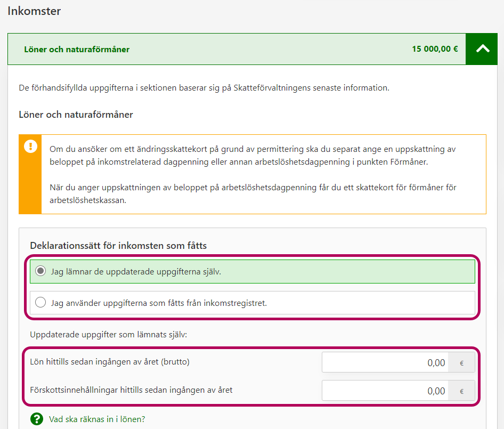Click euro symbol beside Förskottsinnehållningar field
Image resolution: width=504 pixels, height=429 pixels.
(461, 391)
